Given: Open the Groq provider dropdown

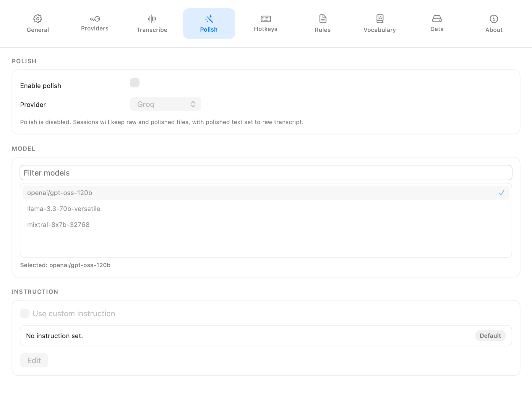Looking at the screenshot, I should pos(166,104).
